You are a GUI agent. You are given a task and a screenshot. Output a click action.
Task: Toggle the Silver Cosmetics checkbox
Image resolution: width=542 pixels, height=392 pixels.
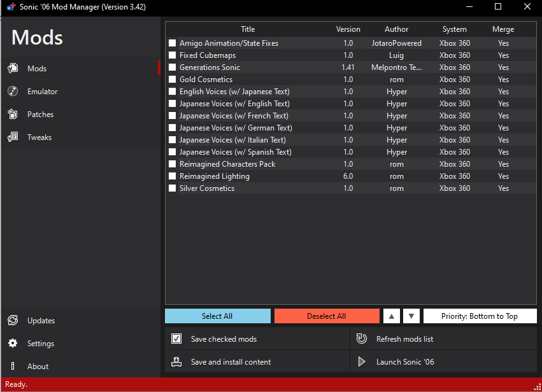click(172, 188)
